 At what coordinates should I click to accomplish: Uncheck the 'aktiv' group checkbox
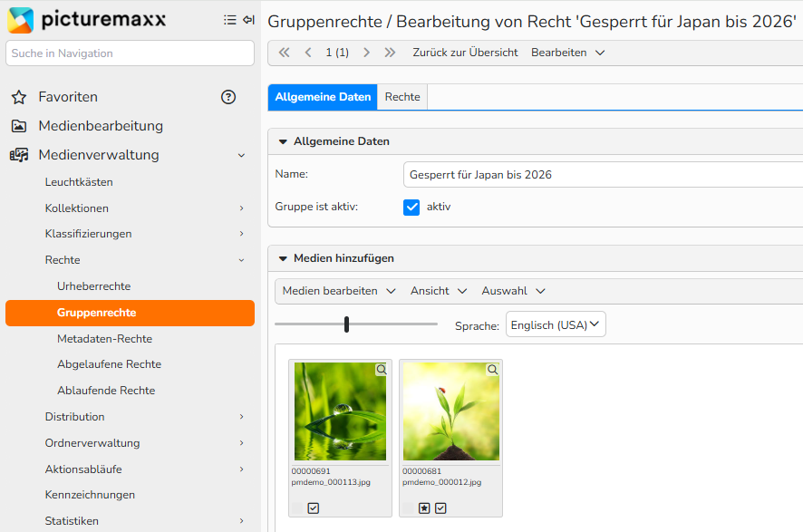[x=411, y=208]
